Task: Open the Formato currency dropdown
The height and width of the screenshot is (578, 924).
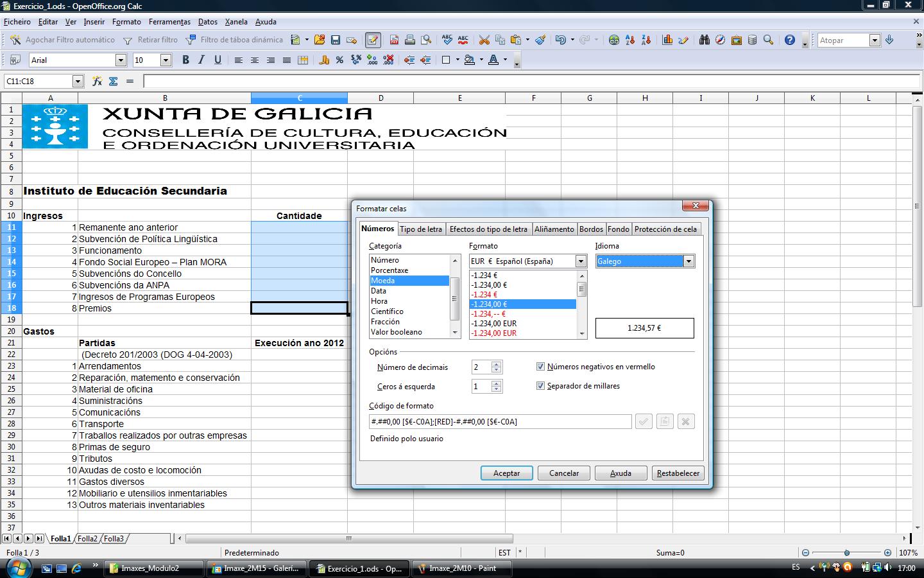Action: [581, 261]
